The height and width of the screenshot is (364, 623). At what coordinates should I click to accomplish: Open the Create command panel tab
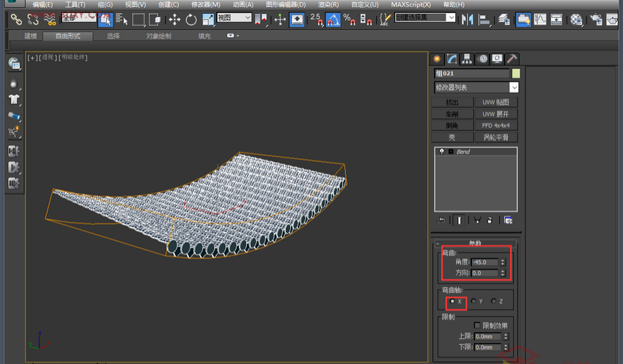438,59
